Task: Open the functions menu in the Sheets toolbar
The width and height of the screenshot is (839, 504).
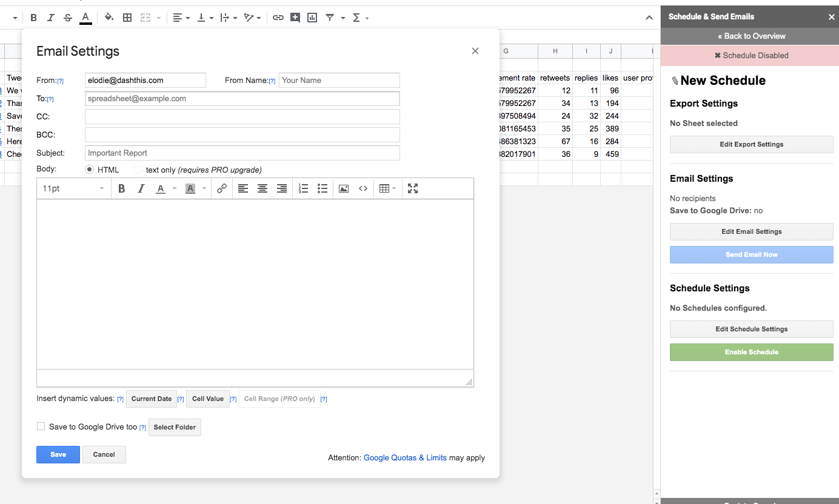Action: click(358, 17)
